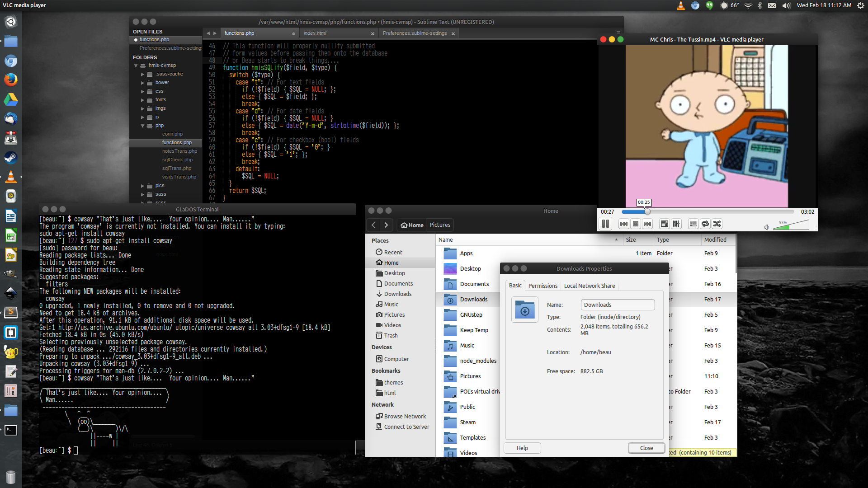Expand the css folder in Sublime sidebar
868x488 pixels.
pos(142,91)
